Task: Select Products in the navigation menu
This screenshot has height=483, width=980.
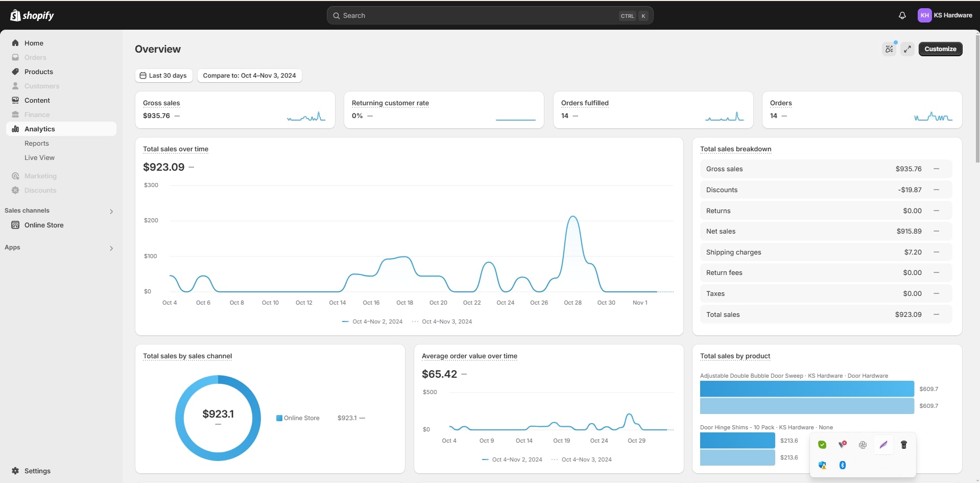Action: click(x=39, y=72)
